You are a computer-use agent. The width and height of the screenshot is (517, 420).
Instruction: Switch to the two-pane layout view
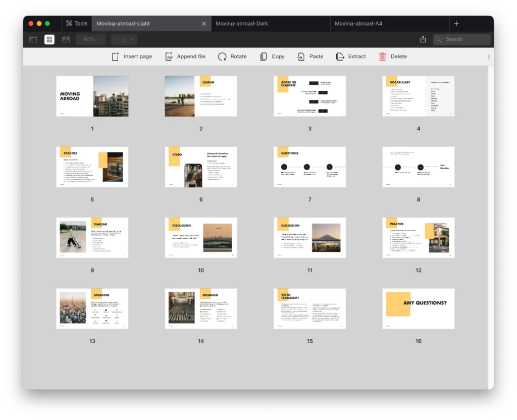[x=66, y=39]
